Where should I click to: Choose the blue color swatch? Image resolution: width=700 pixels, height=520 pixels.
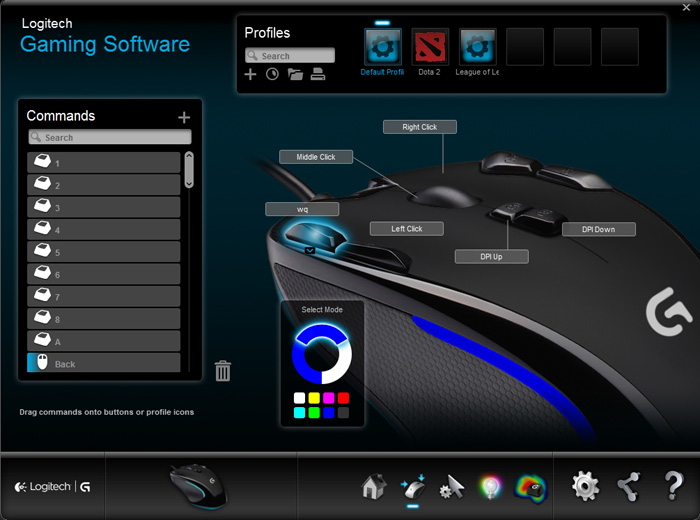[329, 412]
